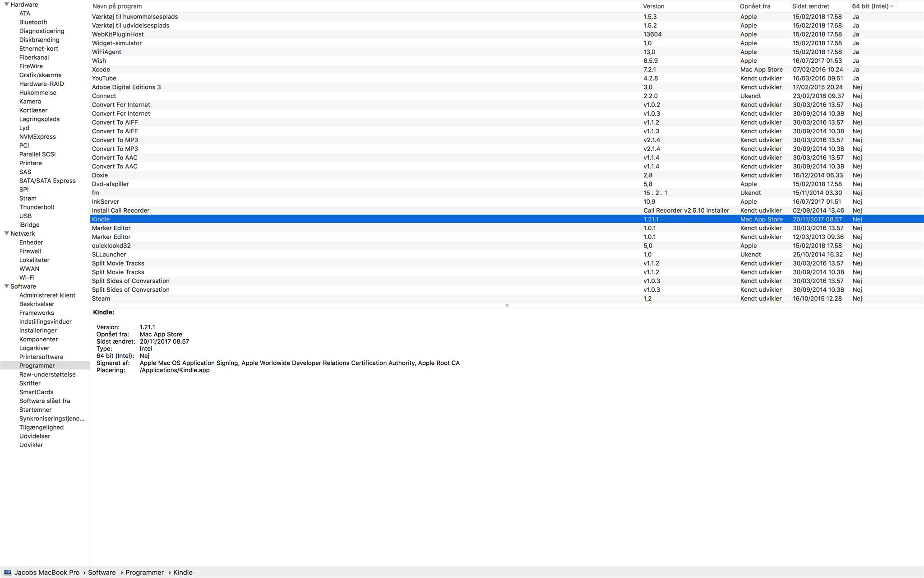This screenshot has width=924, height=578.
Task: Collapse the Software tree section
Action: [x=7, y=286]
